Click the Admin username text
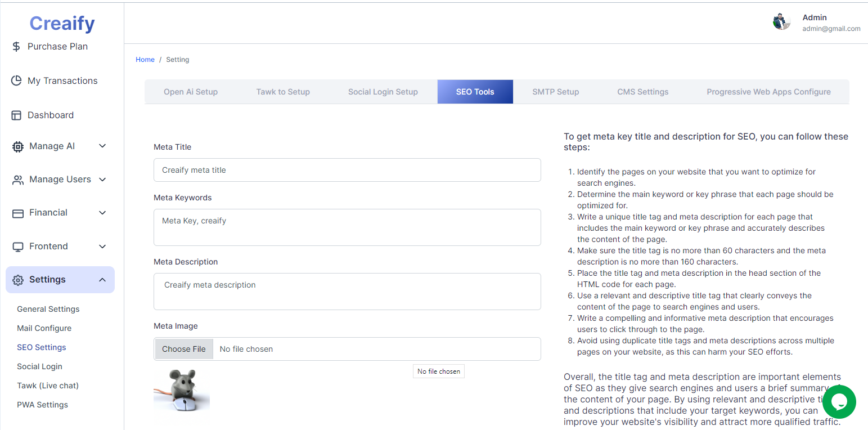The image size is (868, 430). 815,17
